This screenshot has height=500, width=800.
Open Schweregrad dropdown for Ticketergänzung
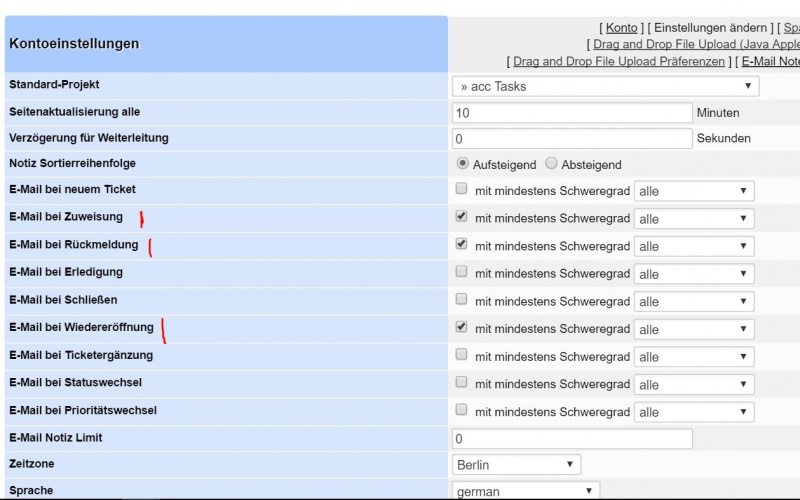[x=694, y=357]
